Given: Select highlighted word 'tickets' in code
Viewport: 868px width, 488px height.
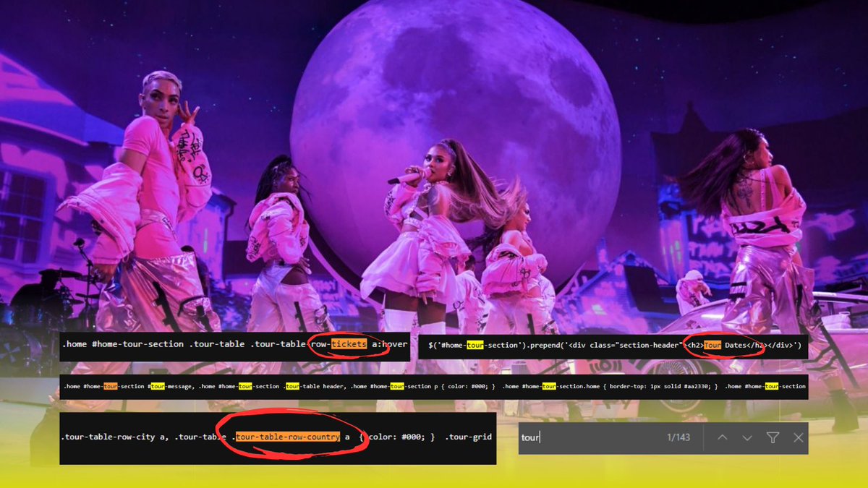Looking at the screenshot, I should [349, 344].
